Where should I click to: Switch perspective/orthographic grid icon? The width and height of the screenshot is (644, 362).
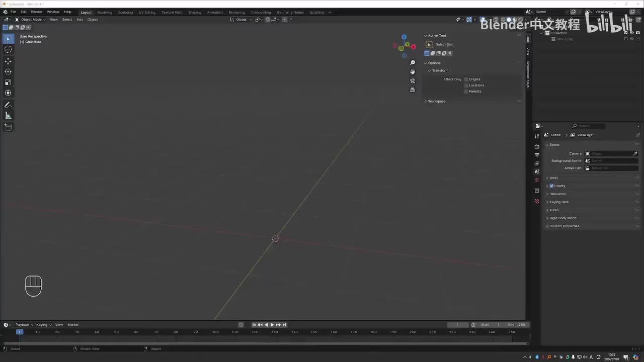point(413,90)
